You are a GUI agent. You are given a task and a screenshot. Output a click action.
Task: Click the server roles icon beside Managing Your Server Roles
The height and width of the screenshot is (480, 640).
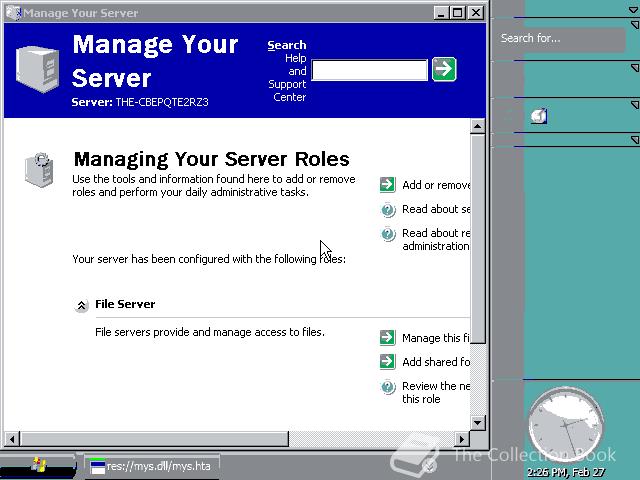pos(39,170)
